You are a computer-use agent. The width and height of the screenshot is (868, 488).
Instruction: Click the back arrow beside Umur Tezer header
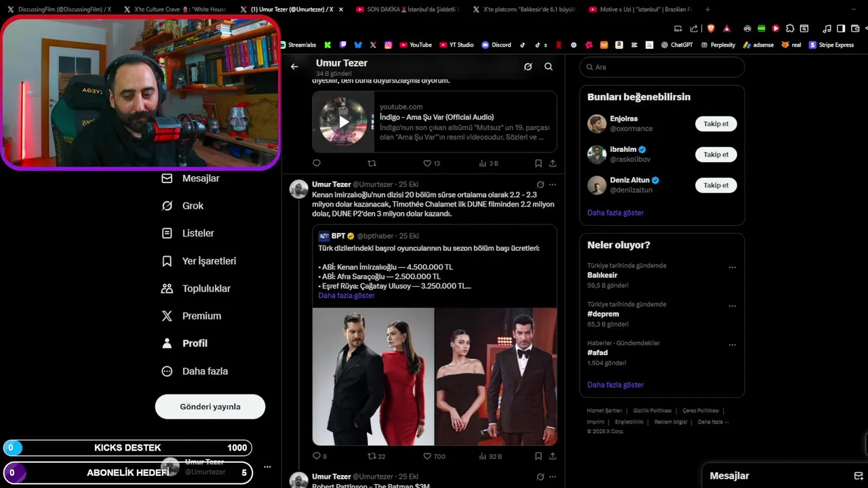pyautogui.click(x=294, y=66)
